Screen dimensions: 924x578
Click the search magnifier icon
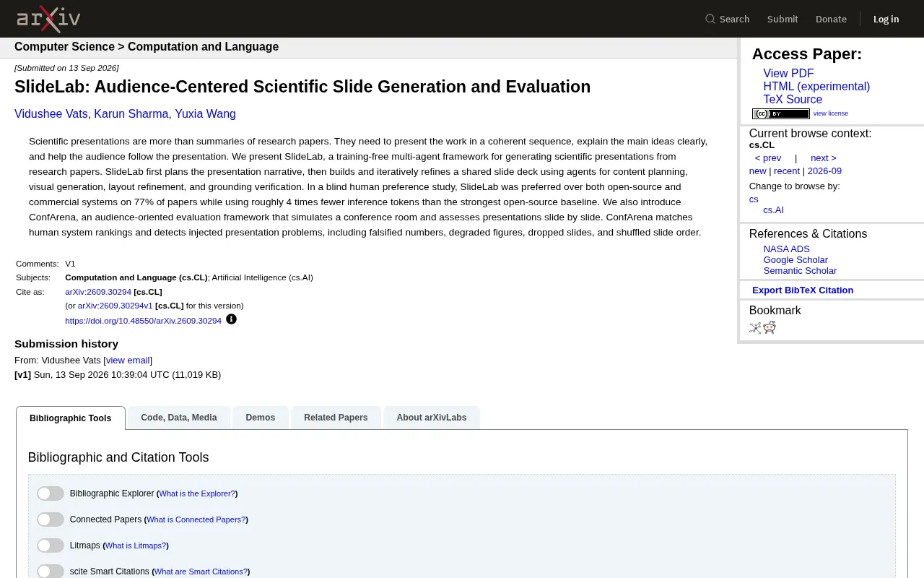tap(710, 19)
